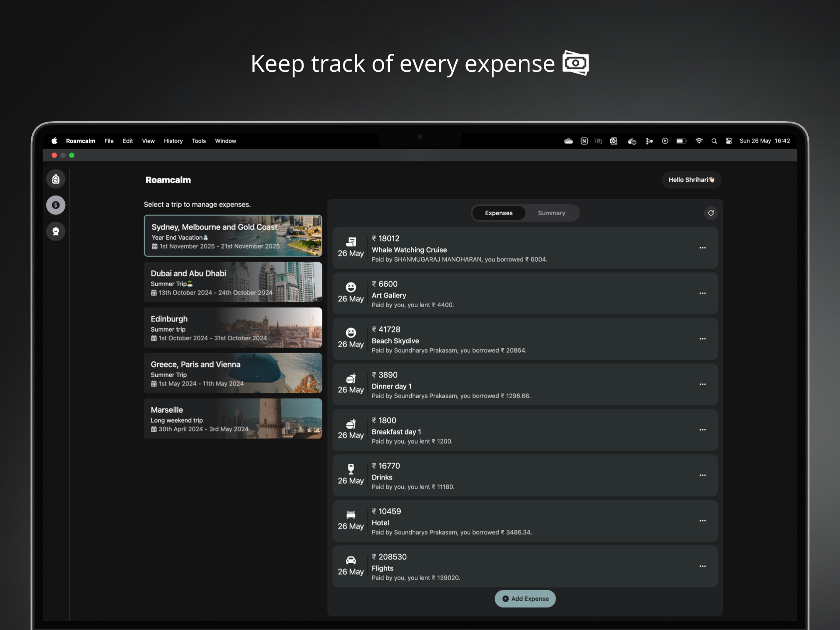
Task: Click the Roamcalm heading in the window
Action: [168, 180]
